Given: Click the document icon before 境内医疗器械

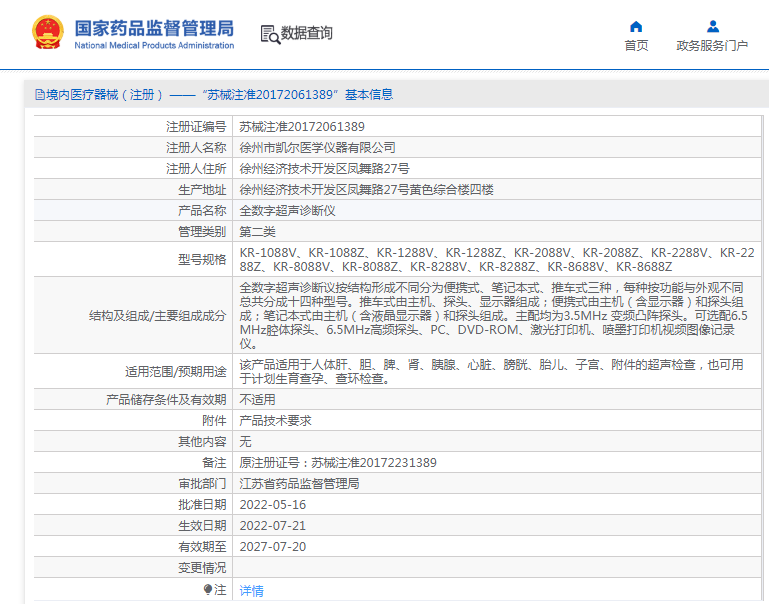Looking at the screenshot, I should pyautogui.click(x=40, y=95).
